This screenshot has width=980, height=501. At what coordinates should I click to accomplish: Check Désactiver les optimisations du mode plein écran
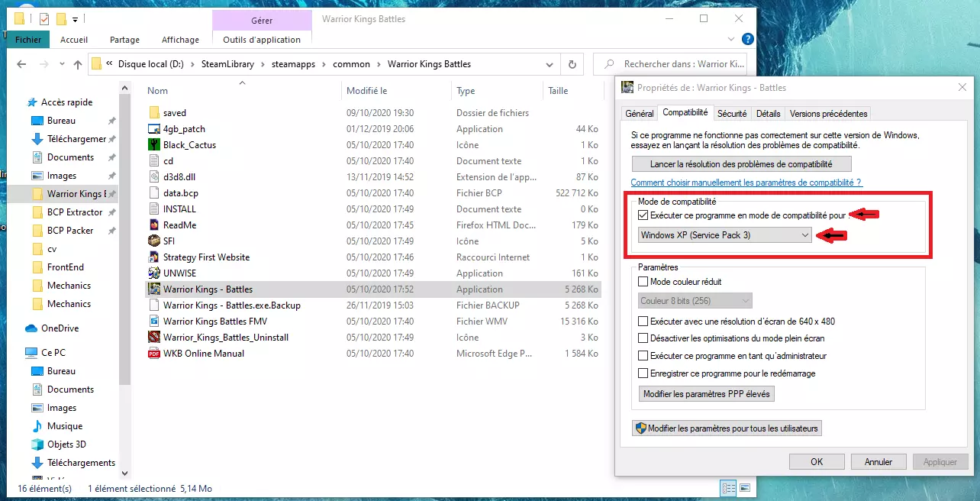pos(643,338)
